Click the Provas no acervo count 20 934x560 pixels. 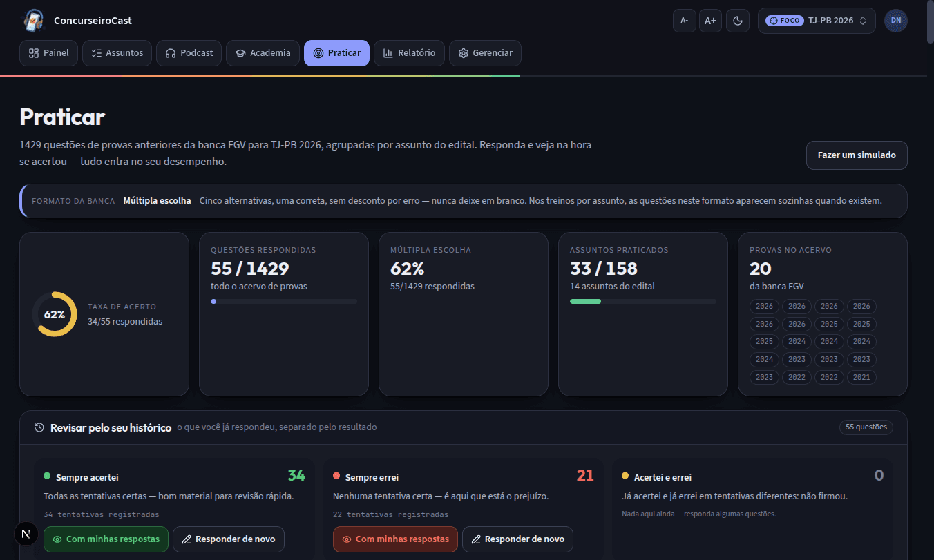pyautogui.click(x=761, y=269)
